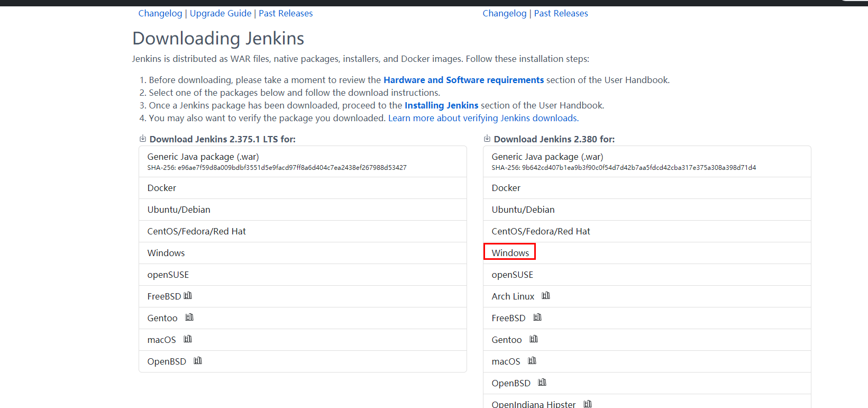Screen dimensions: 868x408
Task: Open Learn more about verifying Jenkins downloads
Action: 483,118
